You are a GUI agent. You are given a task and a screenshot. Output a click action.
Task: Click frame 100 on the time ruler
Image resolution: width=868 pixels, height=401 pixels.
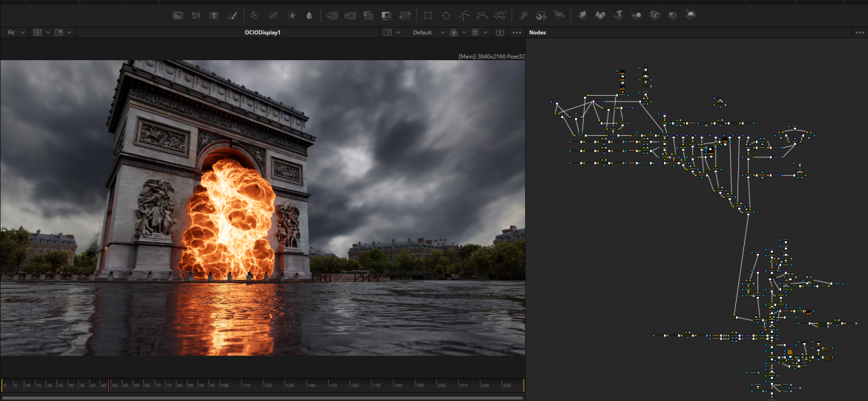tap(223, 385)
